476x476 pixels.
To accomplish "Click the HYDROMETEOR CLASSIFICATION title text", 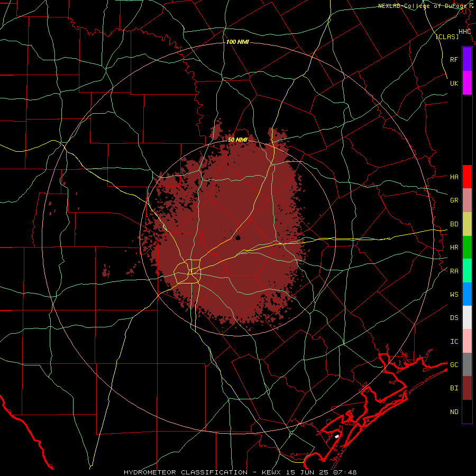I will (x=186, y=472).
